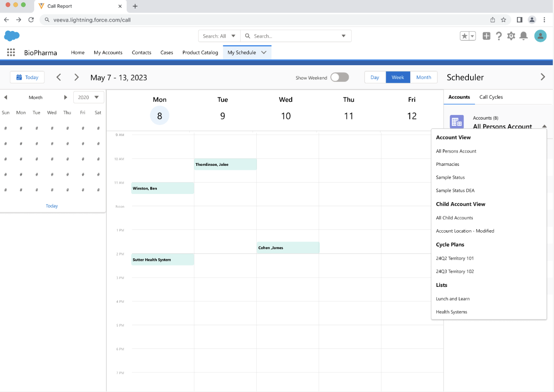Open the user profile avatar
The image size is (554, 392).
click(x=540, y=36)
